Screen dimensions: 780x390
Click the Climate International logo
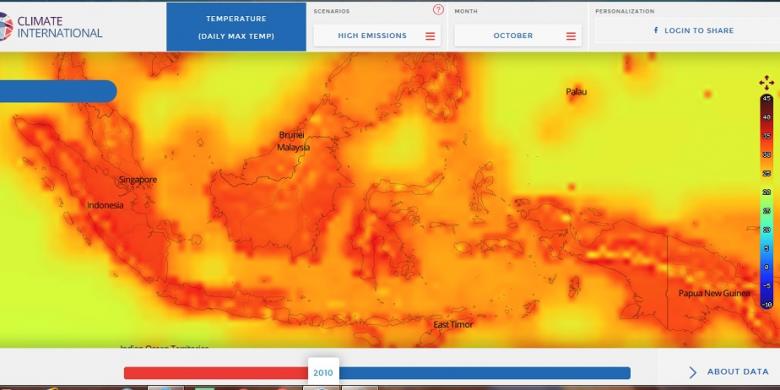(x=51, y=27)
